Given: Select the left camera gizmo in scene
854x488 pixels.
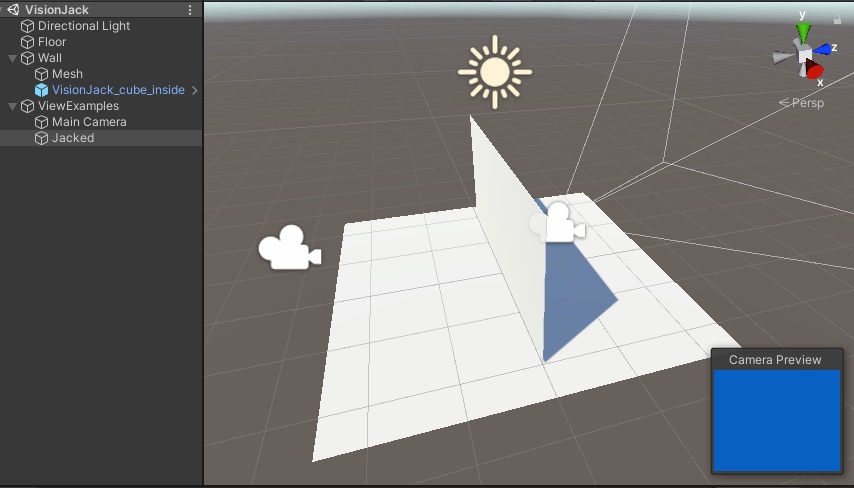Looking at the screenshot, I should (x=290, y=248).
